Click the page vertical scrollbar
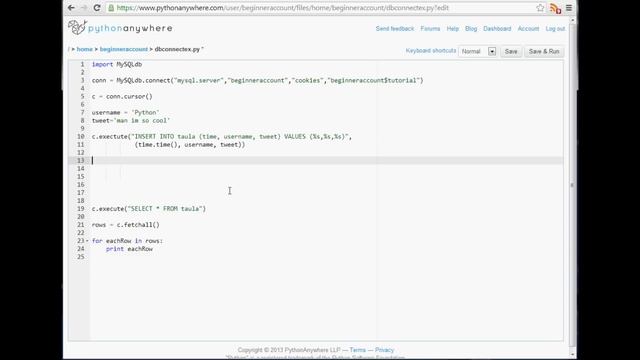640x360 pixels. click(x=573, y=186)
